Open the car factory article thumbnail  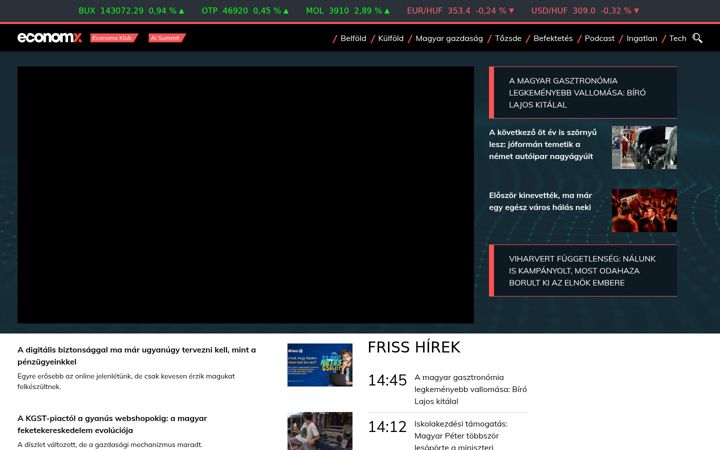pyautogui.click(x=644, y=147)
